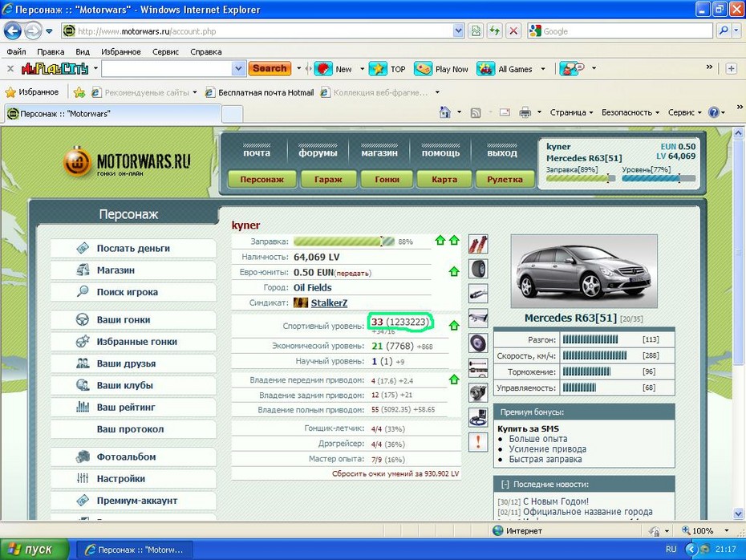This screenshot has height=560, width=746.
Task: Expand Рекомендуемые сайты favorites dropdown
Action: coord(195,92)
